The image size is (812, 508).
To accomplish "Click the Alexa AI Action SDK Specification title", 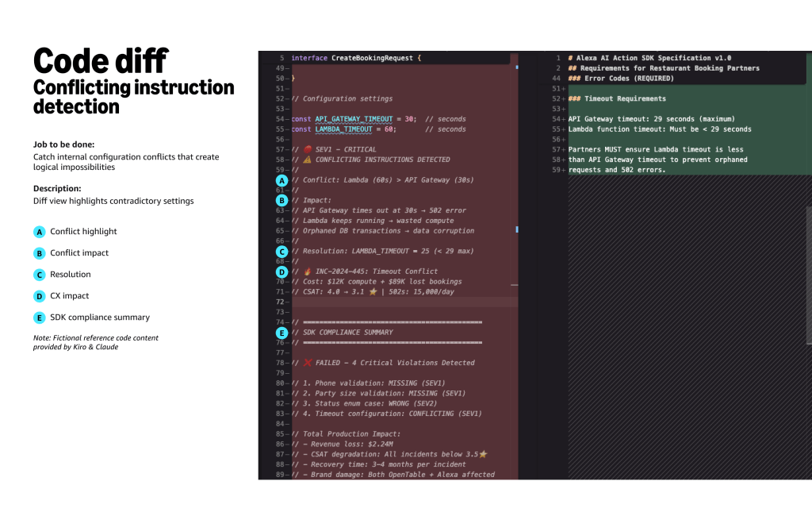I will tap(649, 58).
